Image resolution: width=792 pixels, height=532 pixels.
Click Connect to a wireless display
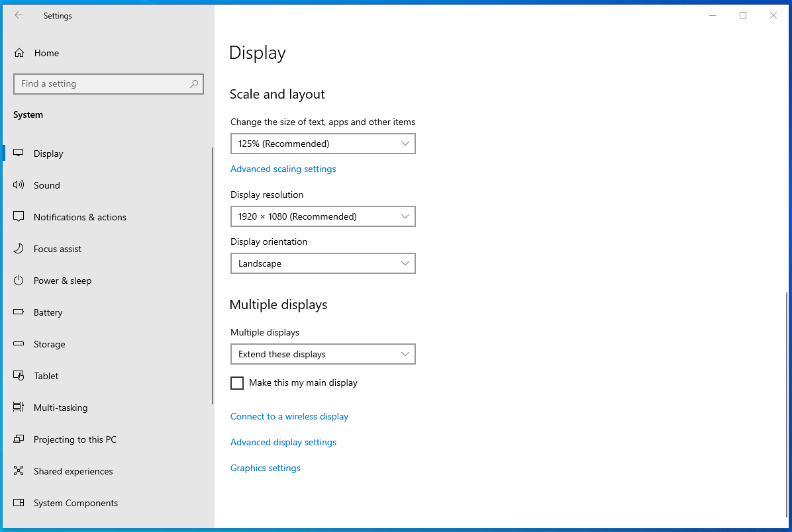pyautogui.click(x=289, y=416)
